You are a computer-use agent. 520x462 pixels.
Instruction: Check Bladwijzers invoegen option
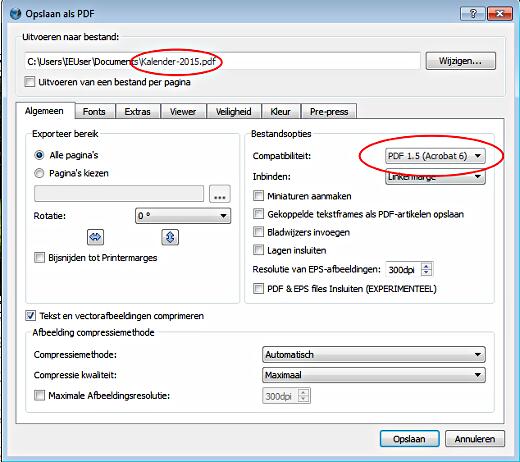coord(258,232)
